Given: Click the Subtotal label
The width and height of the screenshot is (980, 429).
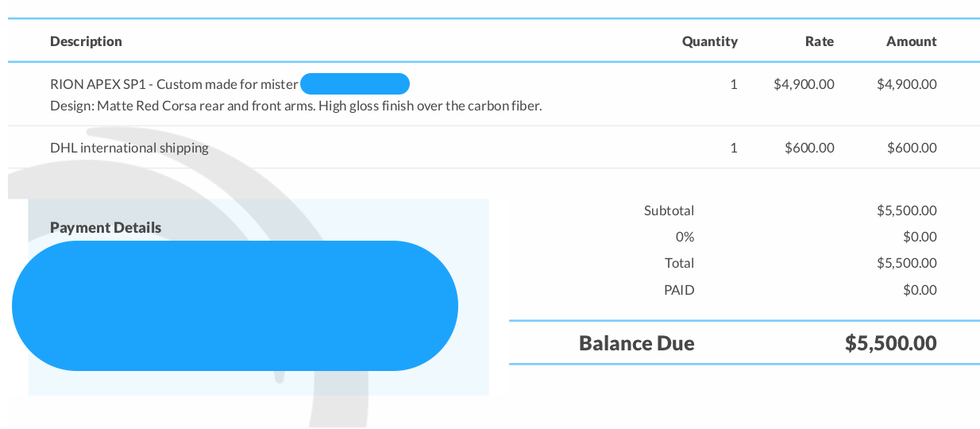Looking at the screenshot, I should (x=669, y=211).
